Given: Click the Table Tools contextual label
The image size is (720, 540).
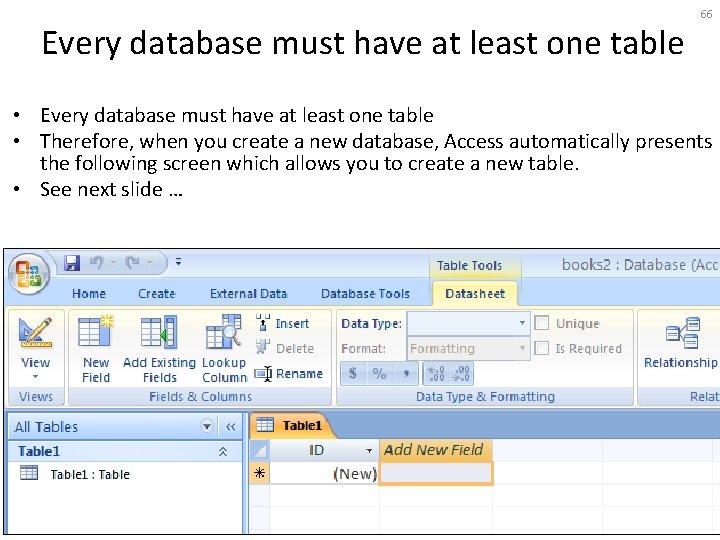Looking at the screenshot, I should 469,265.
